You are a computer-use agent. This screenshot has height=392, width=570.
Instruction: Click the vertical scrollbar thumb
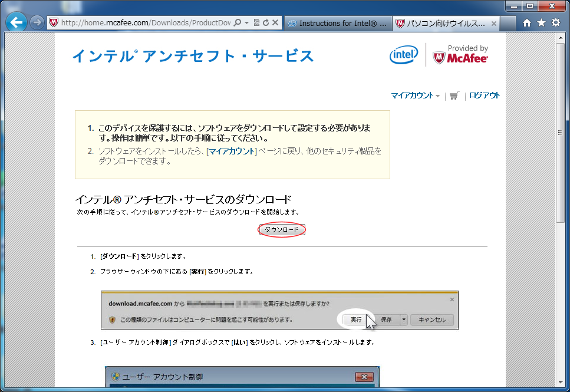tap(560, 133)
